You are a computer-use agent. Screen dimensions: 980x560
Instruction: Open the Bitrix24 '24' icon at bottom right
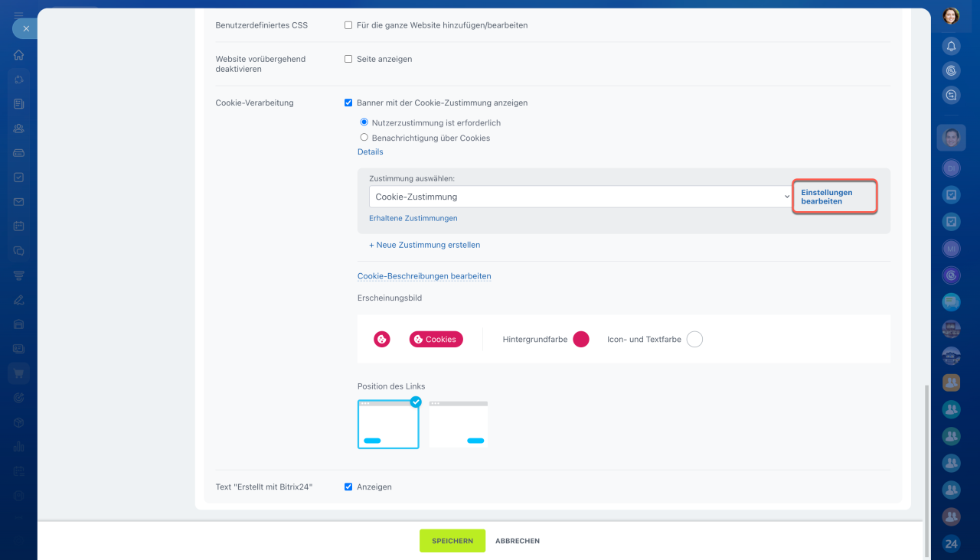pos(951,544)
